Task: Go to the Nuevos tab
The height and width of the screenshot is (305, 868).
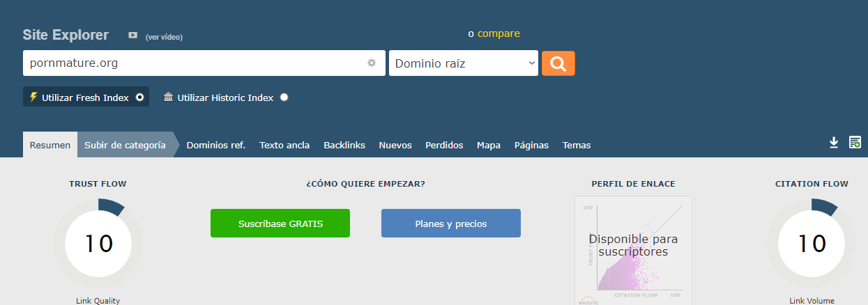Action: click(395, 145)
